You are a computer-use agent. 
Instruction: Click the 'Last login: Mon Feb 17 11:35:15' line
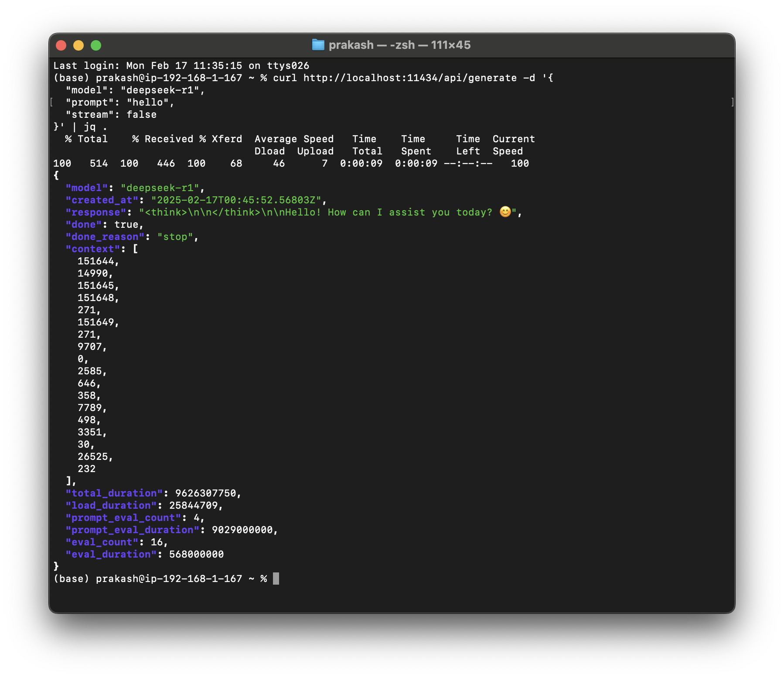click(181, 66)
